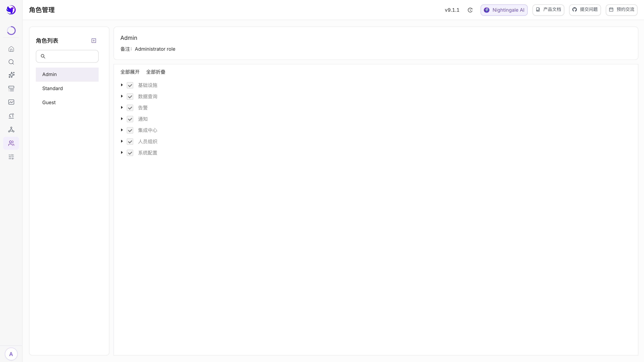Toggle the 通知 checkbox
The width and height of the screenshot is (644, 362).
click(x=130, y=119)
